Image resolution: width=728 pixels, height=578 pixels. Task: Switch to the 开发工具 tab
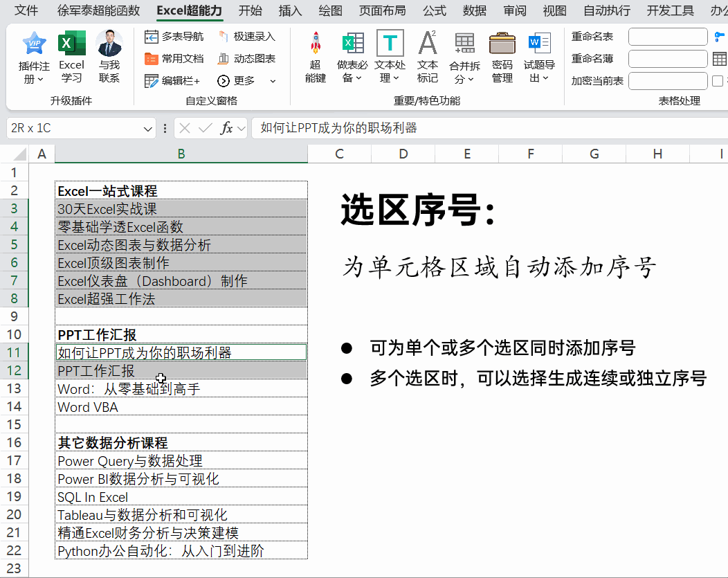click(671, 10)
